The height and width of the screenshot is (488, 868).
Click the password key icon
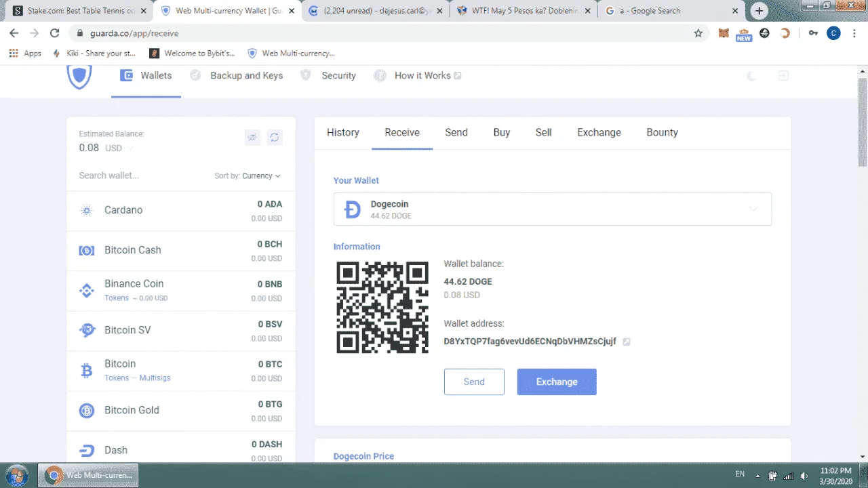pyautogui.click(x=813, y=33)
